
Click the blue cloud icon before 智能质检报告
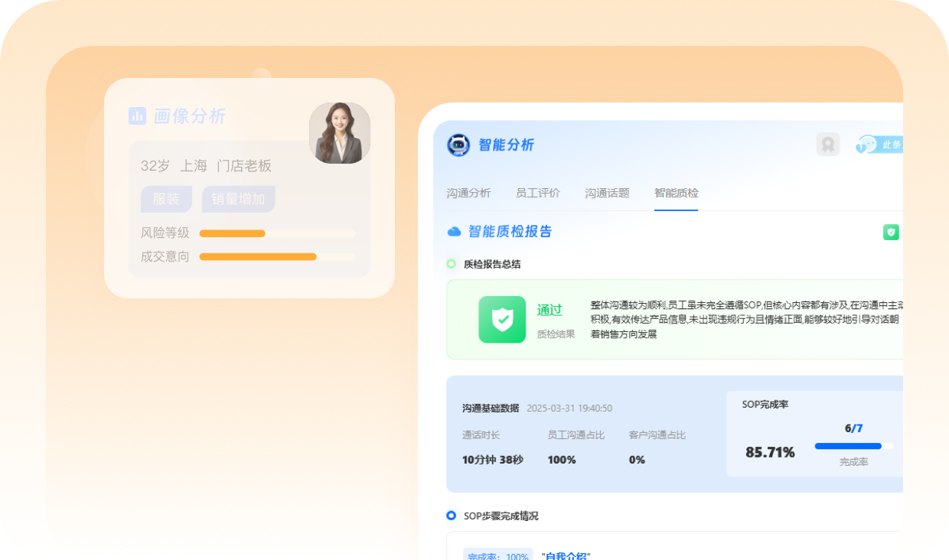(x=454, y=231)
